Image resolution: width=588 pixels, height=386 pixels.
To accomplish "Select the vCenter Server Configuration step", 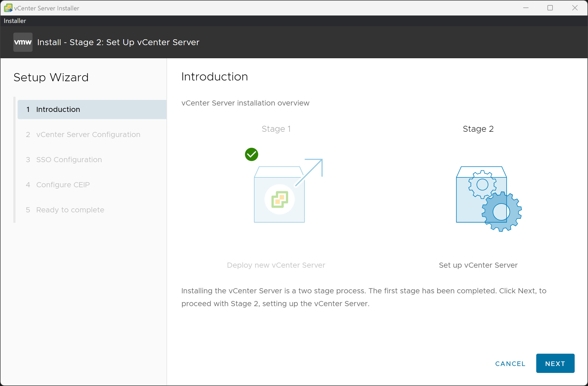I will coord(88,134).
